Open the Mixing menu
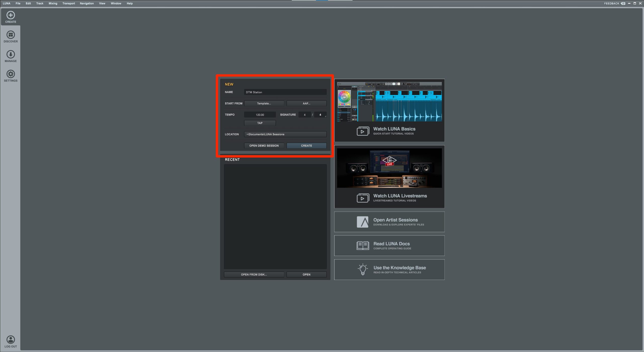 (x=53, y=4)
